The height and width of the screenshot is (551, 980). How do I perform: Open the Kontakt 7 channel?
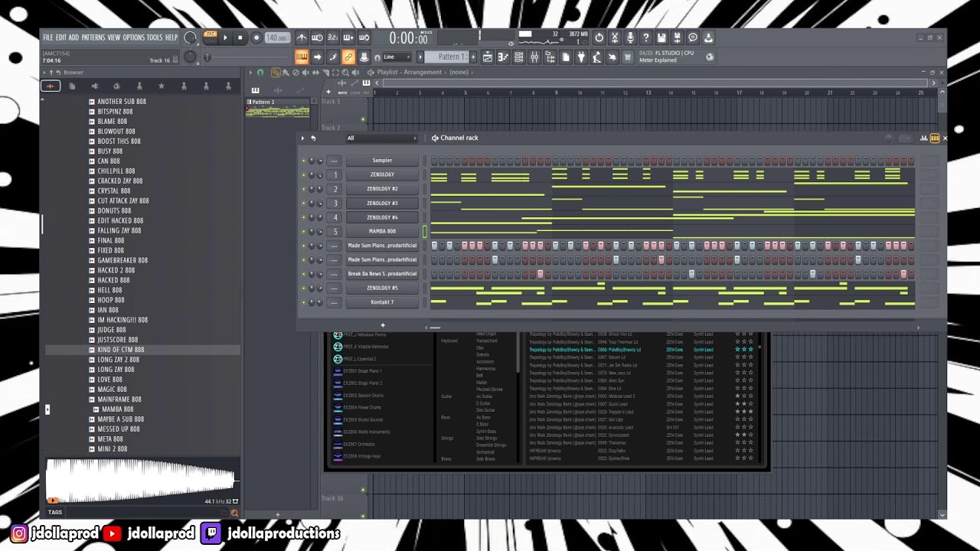pyautogui.click(x=382, y=302)
